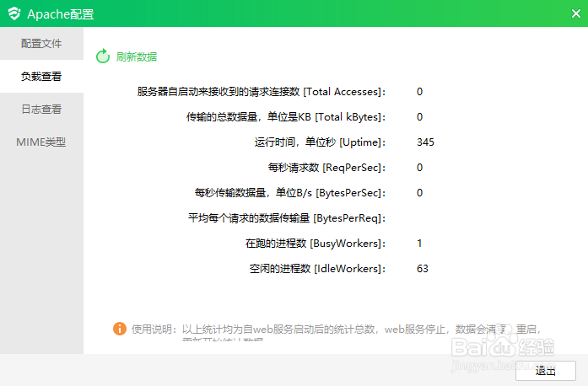Click the Uptime label row
Image resolution: width=588 pixels, height=386 pixels.
321,142
